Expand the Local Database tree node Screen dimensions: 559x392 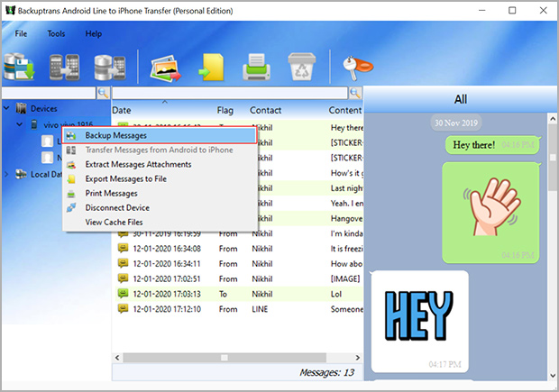(8, 175)
